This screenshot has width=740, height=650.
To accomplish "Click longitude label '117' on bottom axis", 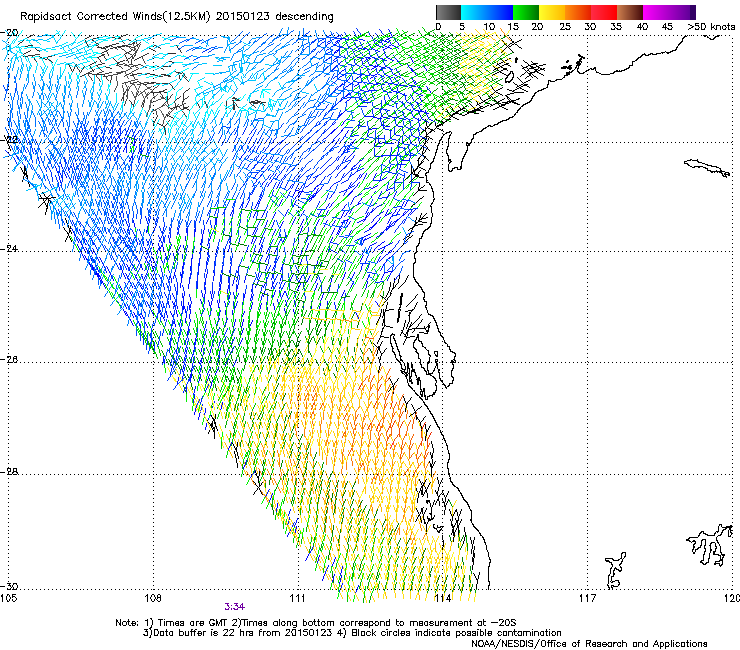I will [587, 599].
